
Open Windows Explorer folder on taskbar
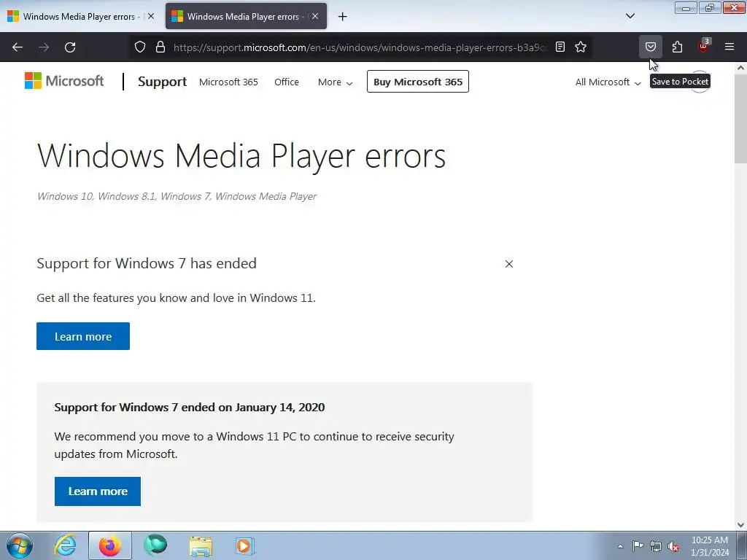pos(201,545)
